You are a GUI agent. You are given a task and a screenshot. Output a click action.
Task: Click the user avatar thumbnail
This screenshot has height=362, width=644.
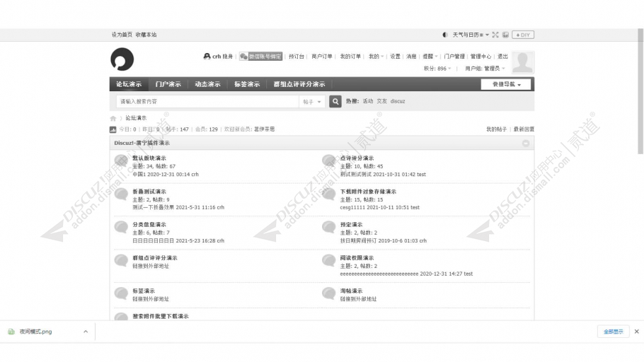point(522,62)
